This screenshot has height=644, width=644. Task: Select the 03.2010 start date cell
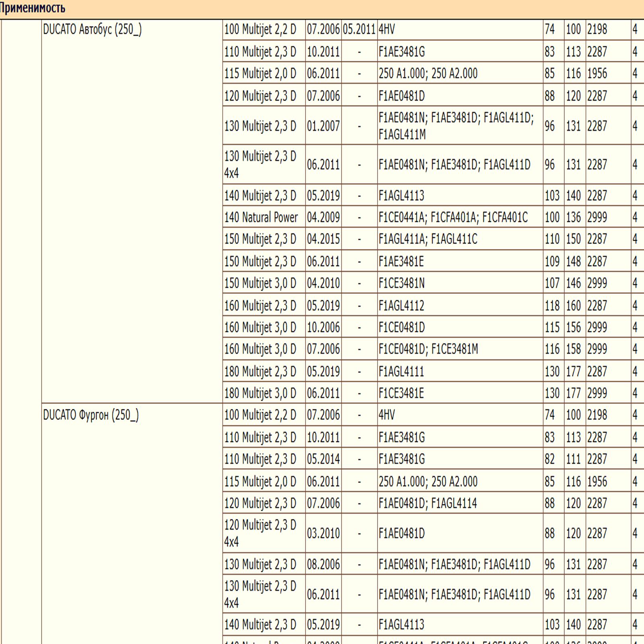point(323,533)
